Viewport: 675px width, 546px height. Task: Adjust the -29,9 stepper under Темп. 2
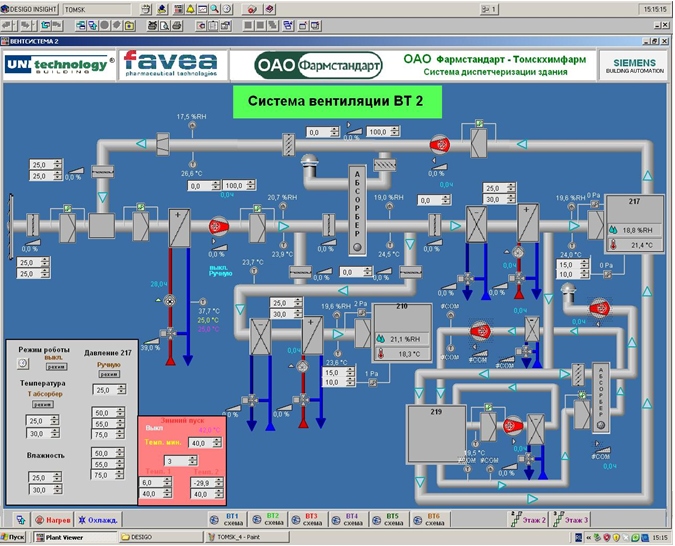tap(207, 483)
